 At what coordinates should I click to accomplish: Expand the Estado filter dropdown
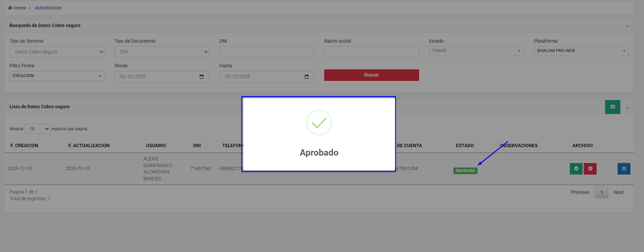[x=476, y=51]
